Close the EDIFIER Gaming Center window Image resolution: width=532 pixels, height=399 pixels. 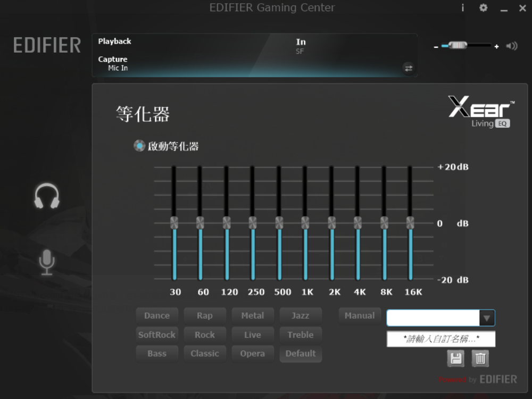tap(522, 8)
